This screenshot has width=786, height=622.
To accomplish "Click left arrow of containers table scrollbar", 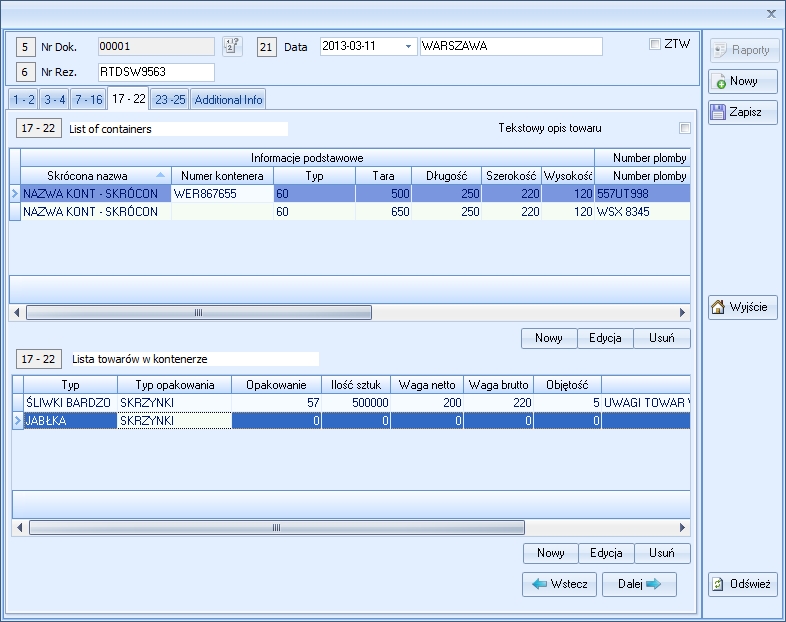I will (17, 313).
